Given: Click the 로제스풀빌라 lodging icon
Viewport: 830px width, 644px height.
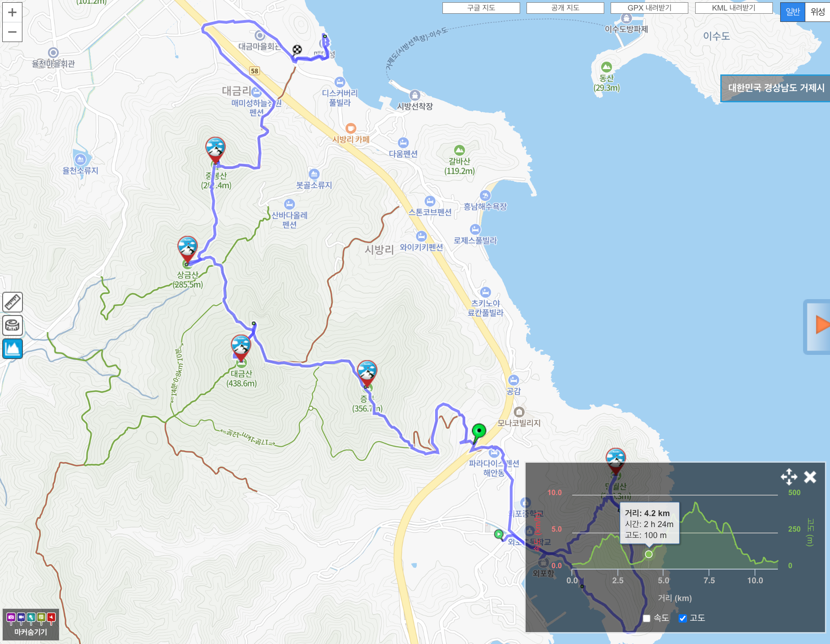Looking at the screenshot, I should [x=475, y=229].
